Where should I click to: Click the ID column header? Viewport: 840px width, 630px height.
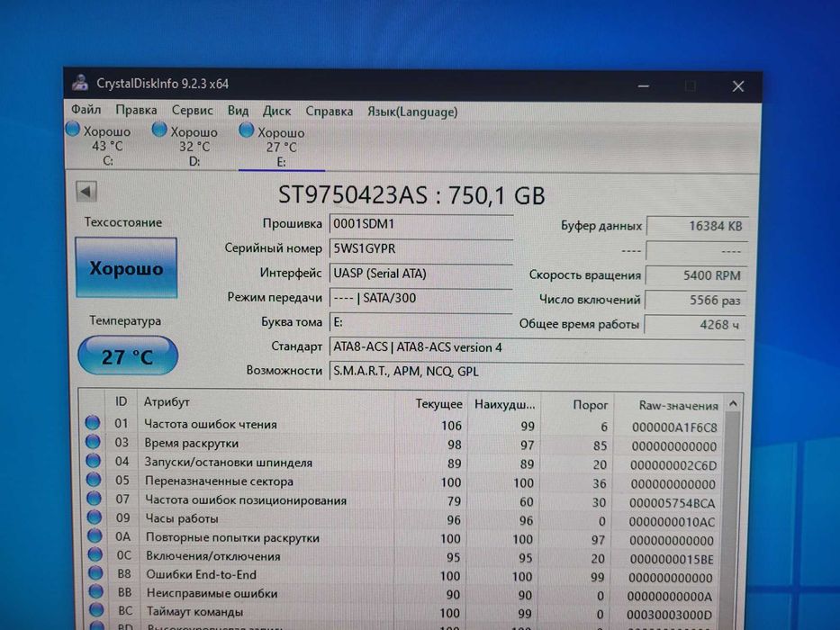coord(121,401)
